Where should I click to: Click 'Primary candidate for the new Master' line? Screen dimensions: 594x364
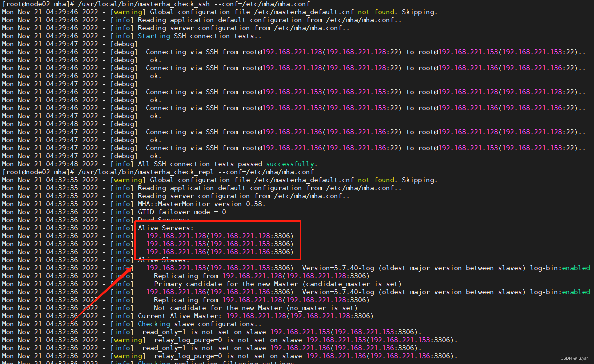point(202,284)
